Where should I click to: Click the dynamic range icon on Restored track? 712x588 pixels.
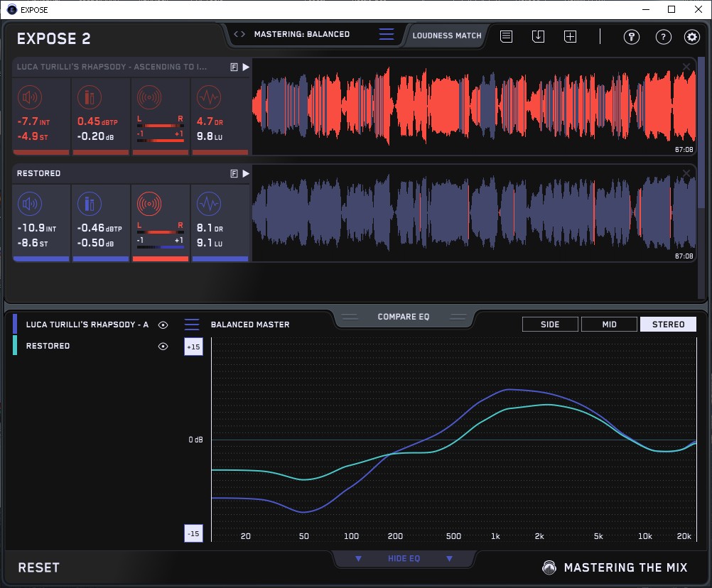click(209, 204)
